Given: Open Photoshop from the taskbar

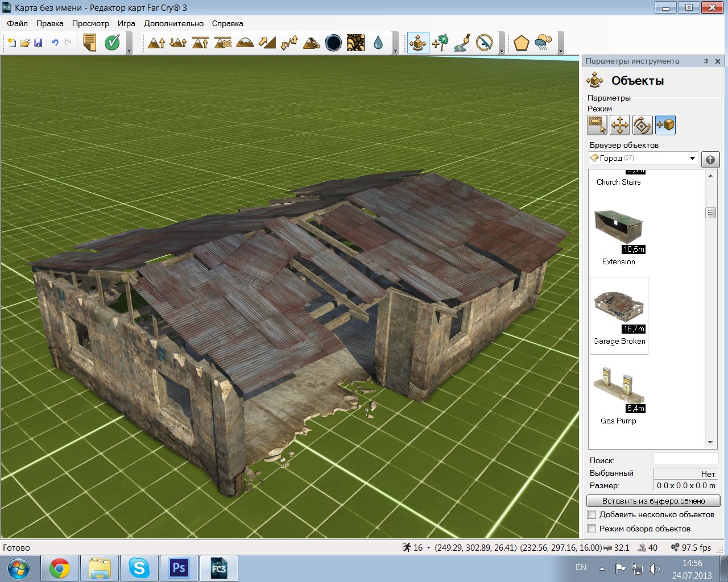Looking at the screenshot, I should click(179, 568).
